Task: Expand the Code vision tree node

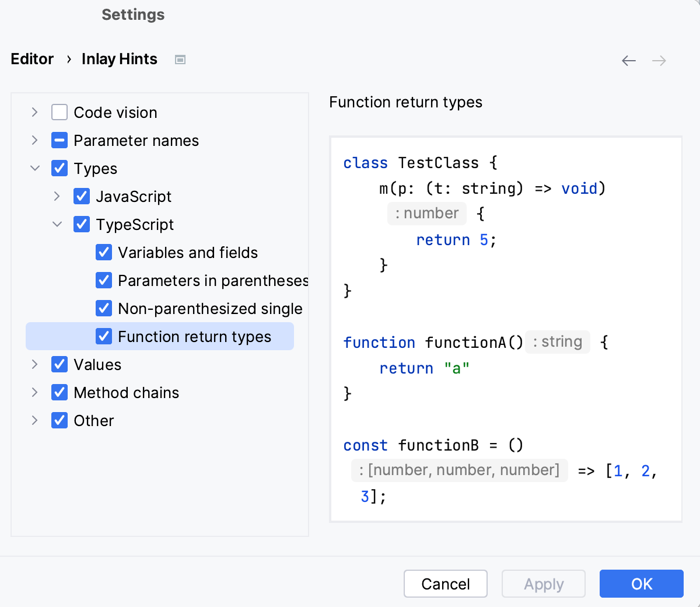Action: [34, 112]
